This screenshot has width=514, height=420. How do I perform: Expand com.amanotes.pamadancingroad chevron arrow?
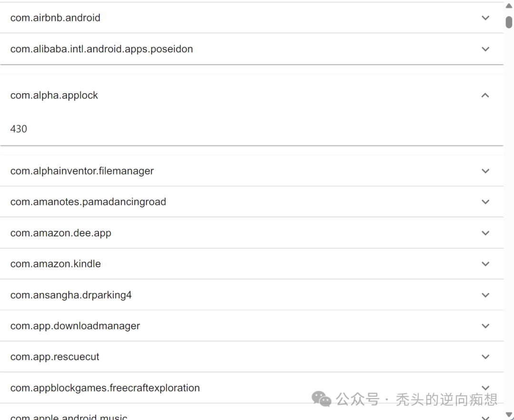point(485,202)
